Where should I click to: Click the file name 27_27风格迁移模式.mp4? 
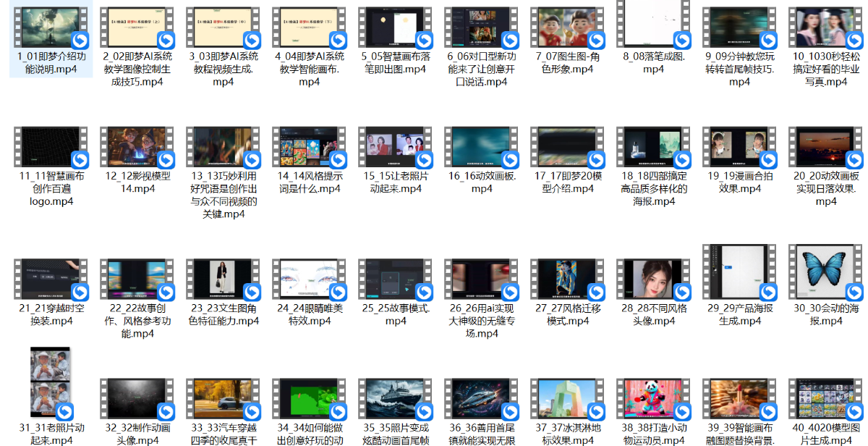click(x=567, y=314)
